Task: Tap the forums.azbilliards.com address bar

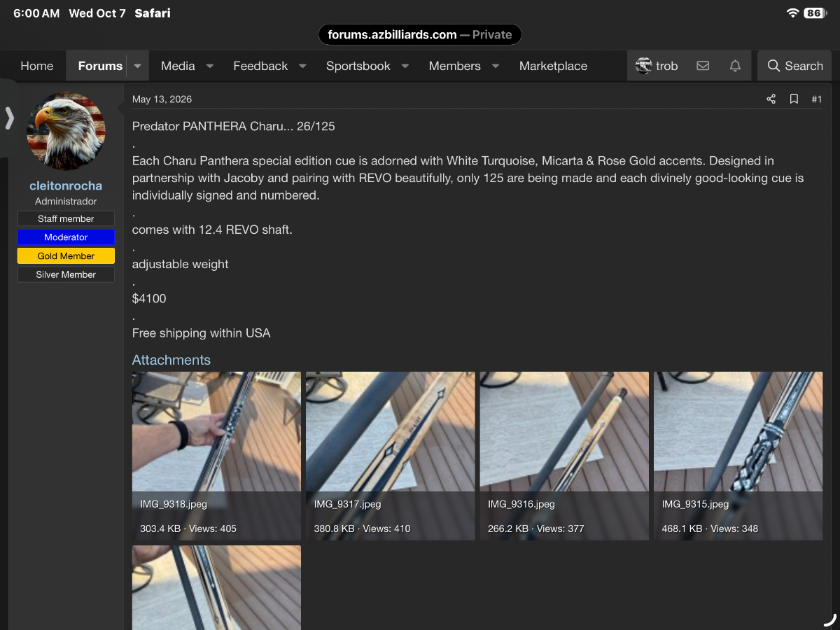Action: (x=420, y=35)
